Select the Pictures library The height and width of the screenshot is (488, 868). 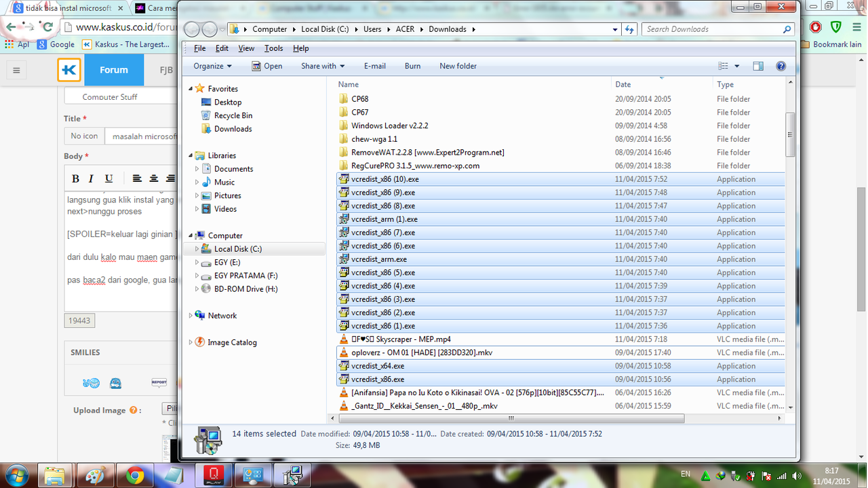coord(227,195)
